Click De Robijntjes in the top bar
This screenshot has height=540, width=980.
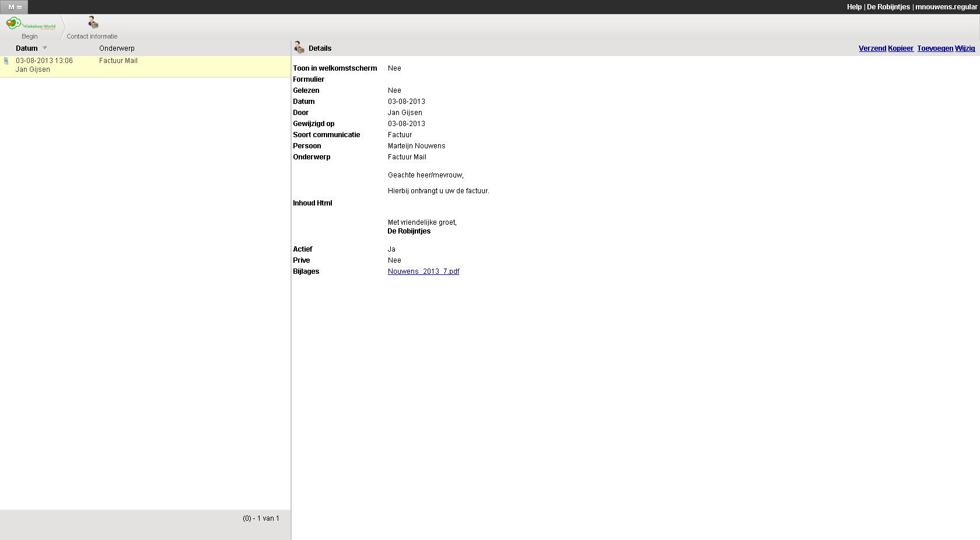(888, 7)
